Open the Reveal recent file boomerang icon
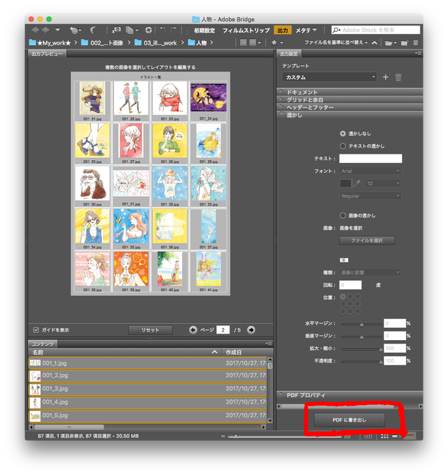Image resolution: width=448 pixels, height=476 pixels. [93, 30]
